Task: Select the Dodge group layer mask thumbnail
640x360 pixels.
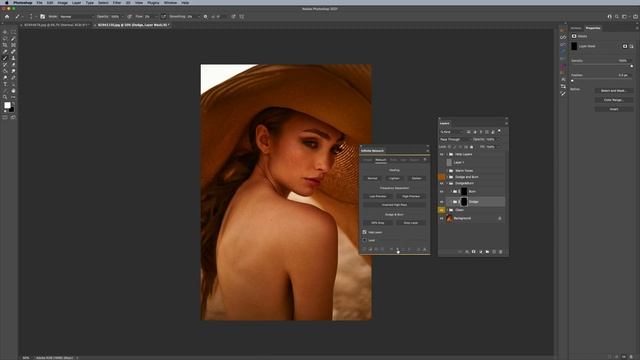Action: 464,202
